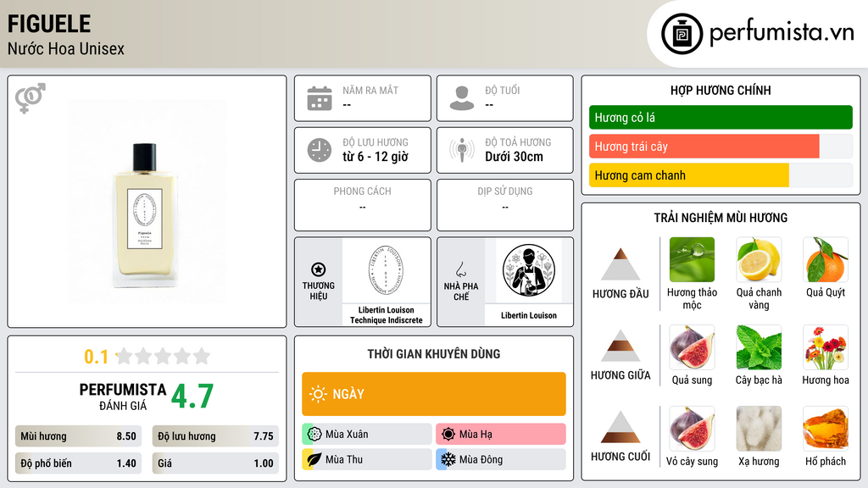The image size is (868, 488).
Task: Click the sillage icon beside Độ toả hương
Action: [x=462, y=150]
